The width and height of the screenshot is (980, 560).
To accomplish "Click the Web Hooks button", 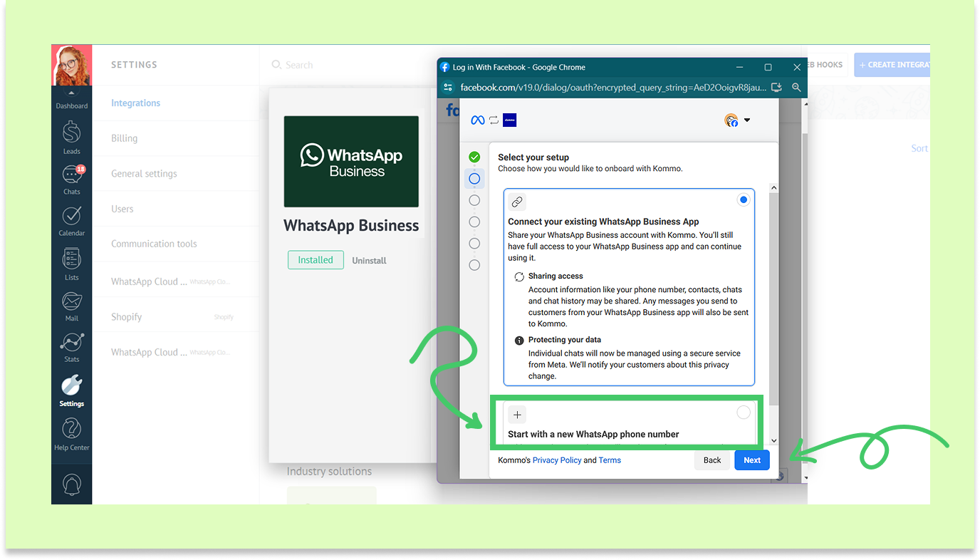I will point(826,65).
